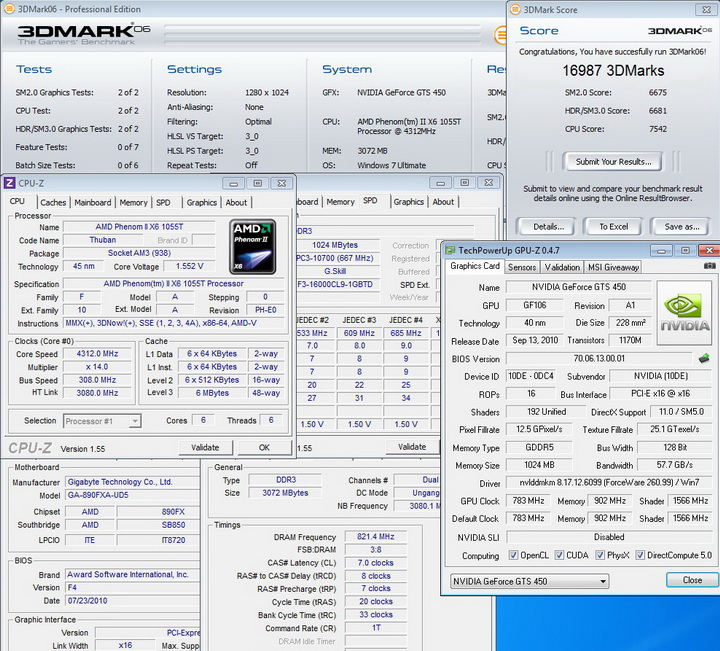Toggle the DirectCompute 5.0 checkbox
The height and width of the screenshot is (651, 720).
tap(640, 555)
